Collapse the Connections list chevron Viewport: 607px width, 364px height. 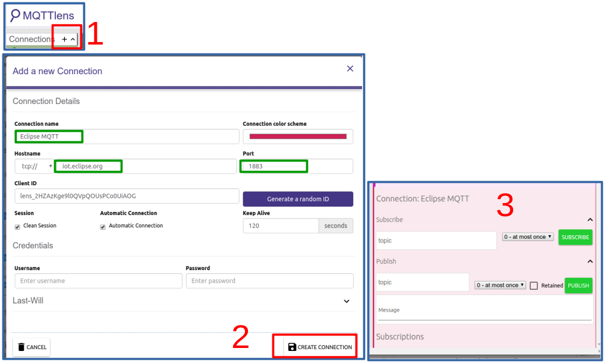tap(73, 39)
